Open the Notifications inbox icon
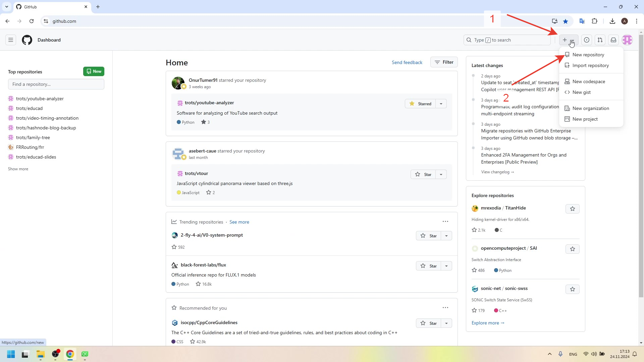This screenshot has height=362, width=644. pyautogui.click(x=613, y=40)
